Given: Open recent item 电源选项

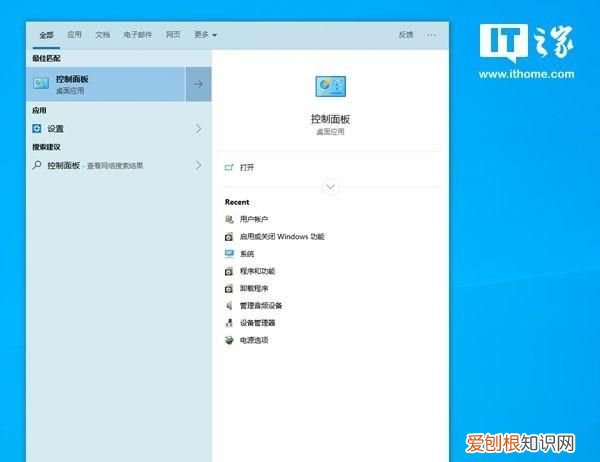Looking at the screenshot, I should 254,340.
